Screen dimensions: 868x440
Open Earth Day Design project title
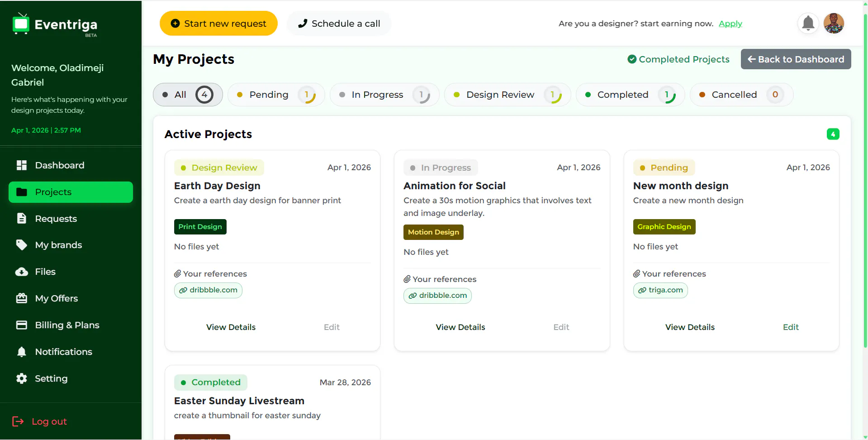click(x=217, y=186)
